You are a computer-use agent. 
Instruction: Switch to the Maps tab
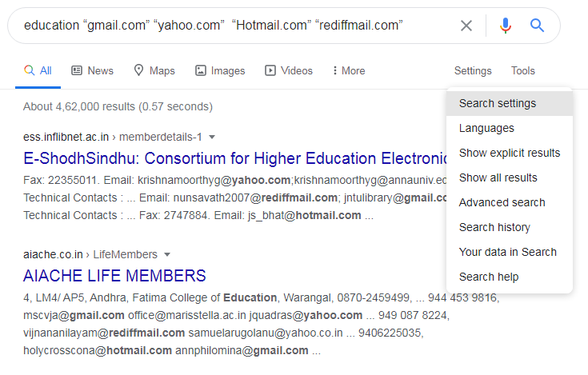[x=154, y=70]
